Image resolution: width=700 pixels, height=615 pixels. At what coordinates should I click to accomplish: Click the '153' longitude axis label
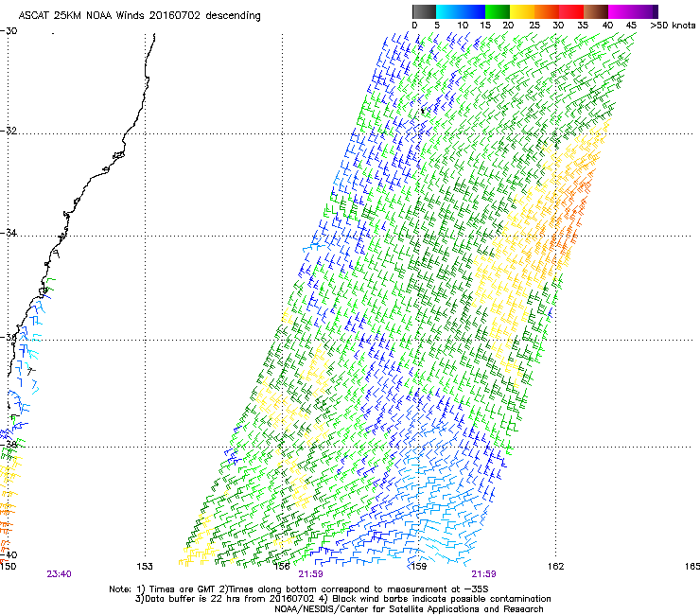point(145,567)
